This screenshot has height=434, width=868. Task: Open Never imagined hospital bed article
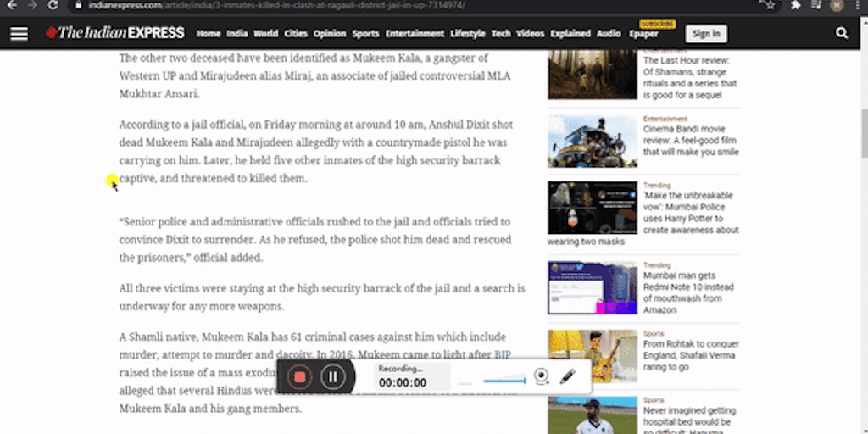pos(689,420)
